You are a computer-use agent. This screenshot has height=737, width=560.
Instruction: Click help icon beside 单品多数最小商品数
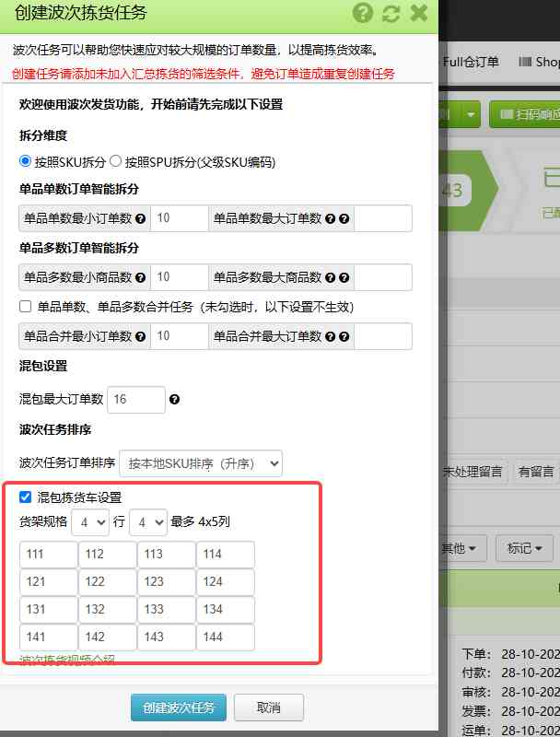coord(141,277)
